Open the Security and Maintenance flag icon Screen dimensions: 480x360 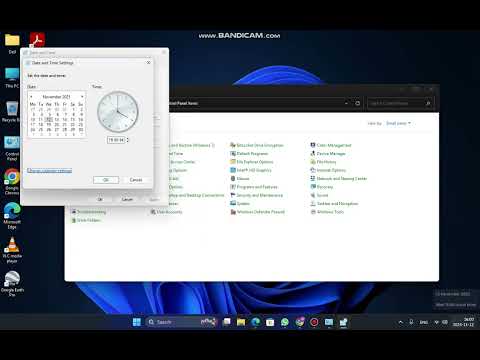(x=233, y=195)
